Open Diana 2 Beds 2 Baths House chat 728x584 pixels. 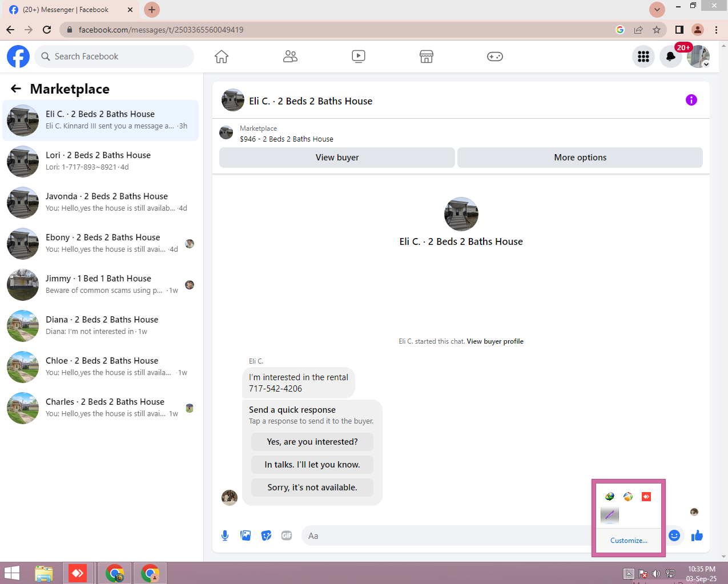click(100, 326)
